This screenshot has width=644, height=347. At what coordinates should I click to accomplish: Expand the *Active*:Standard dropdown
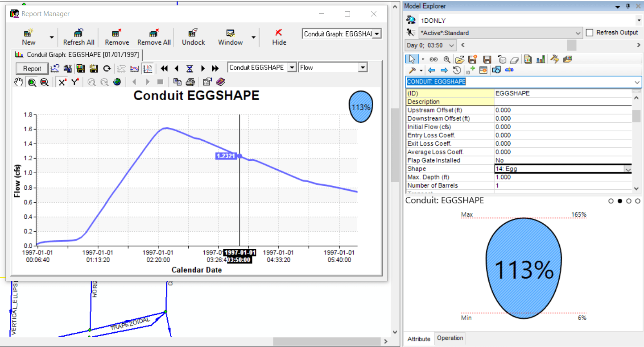[x=578, y=33]
